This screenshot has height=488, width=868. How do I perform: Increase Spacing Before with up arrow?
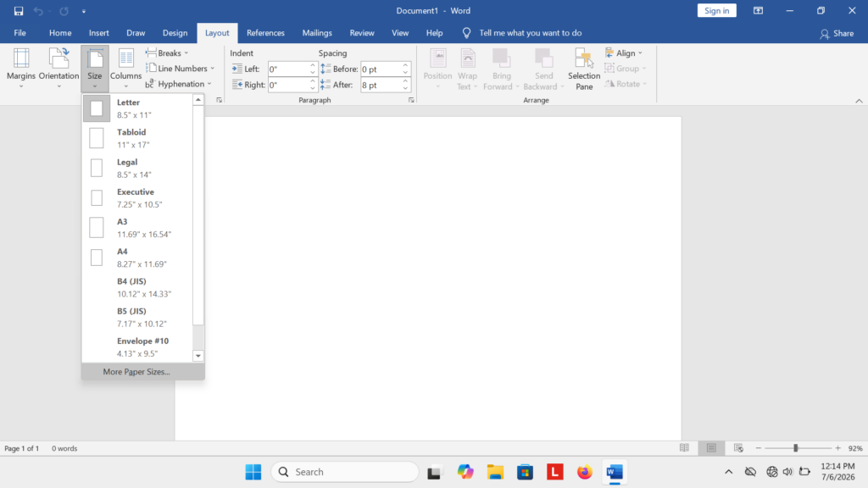tap(406, 65)
